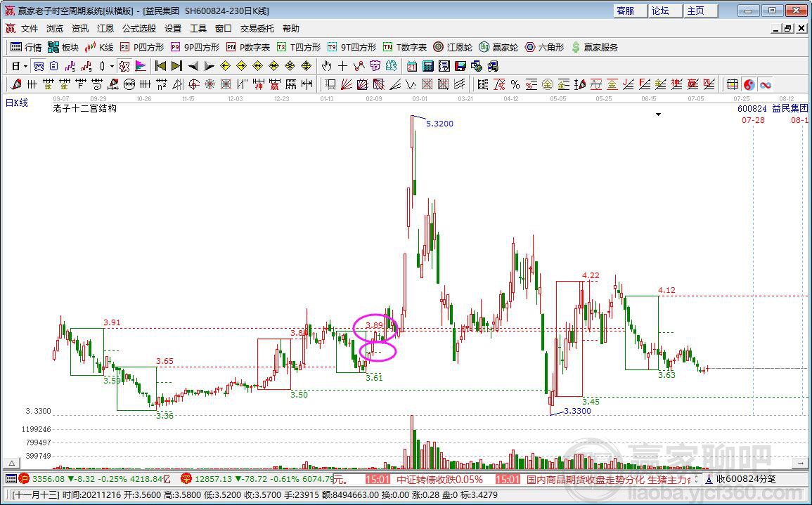Expand the 日 period dropdown arrow

pyautogui.click(x=25, y=66)
